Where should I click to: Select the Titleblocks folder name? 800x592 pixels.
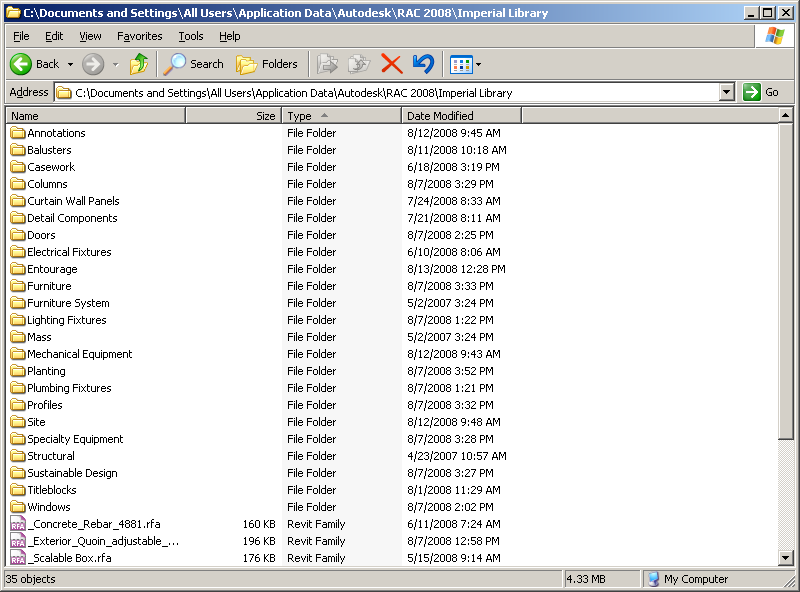[x=52, y=490]
